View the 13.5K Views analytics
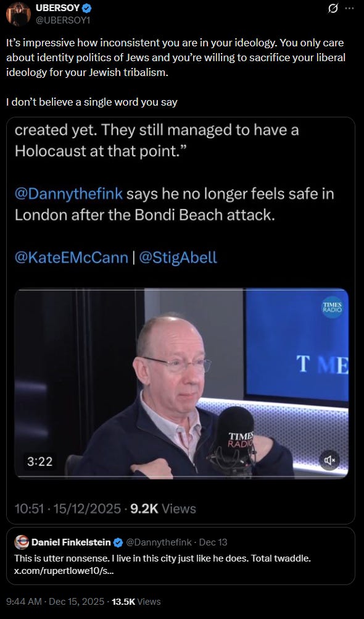364x619 pixels. [x=136, y=602]
